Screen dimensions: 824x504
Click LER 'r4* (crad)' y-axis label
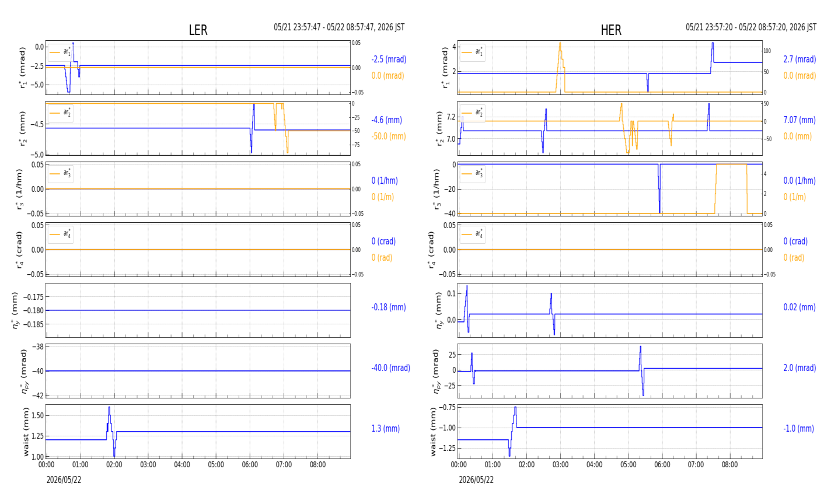19,250
